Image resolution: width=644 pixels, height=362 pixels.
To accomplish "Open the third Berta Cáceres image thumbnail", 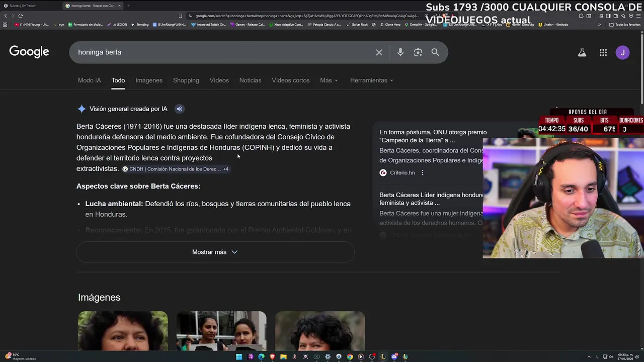I will click(x=320, y=331).
